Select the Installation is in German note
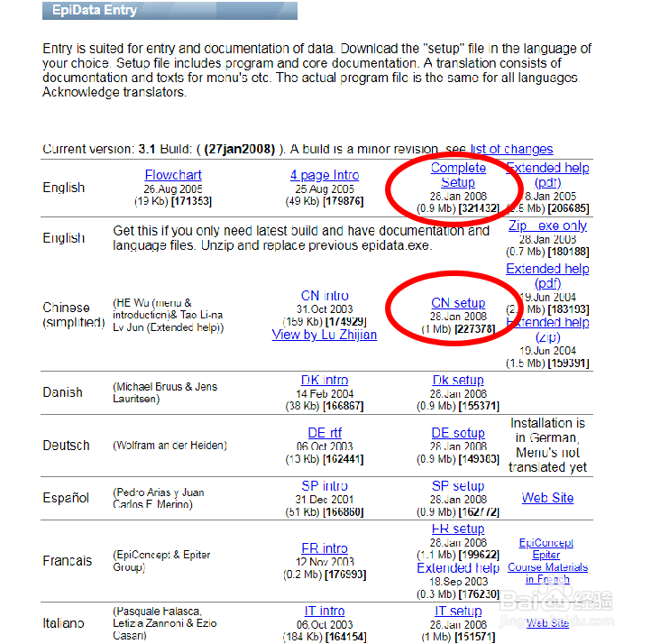651x644 pixels. coord(547,445)
